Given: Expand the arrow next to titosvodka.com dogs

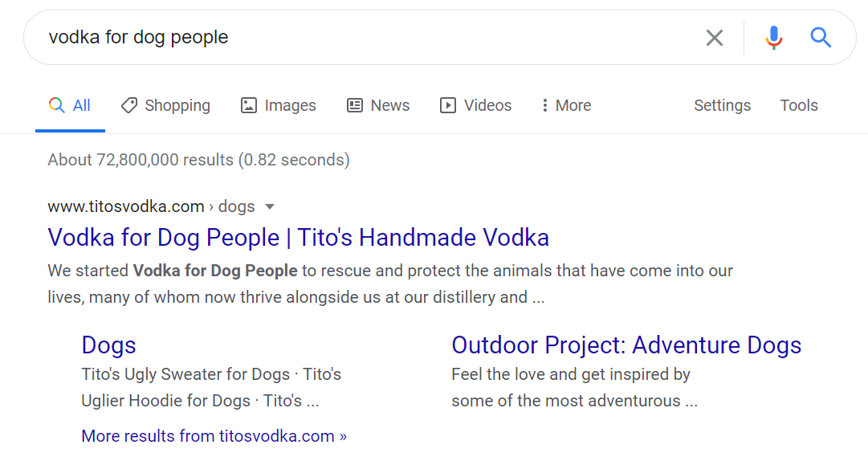Looking at the screenshot, I should click(x=270, y=207).
